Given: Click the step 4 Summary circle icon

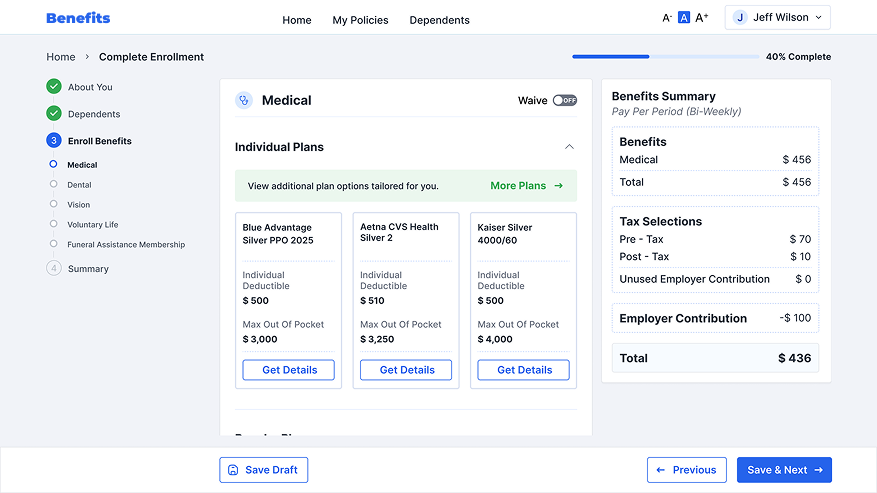Looking at the screenshot, I should pyautogui.click(x=54, y=268).
